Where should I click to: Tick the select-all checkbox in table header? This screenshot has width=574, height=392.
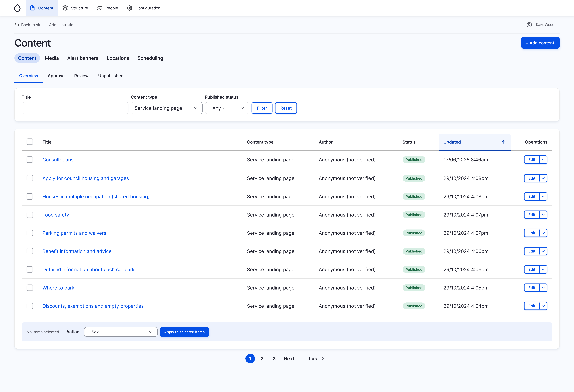[30, 142]
